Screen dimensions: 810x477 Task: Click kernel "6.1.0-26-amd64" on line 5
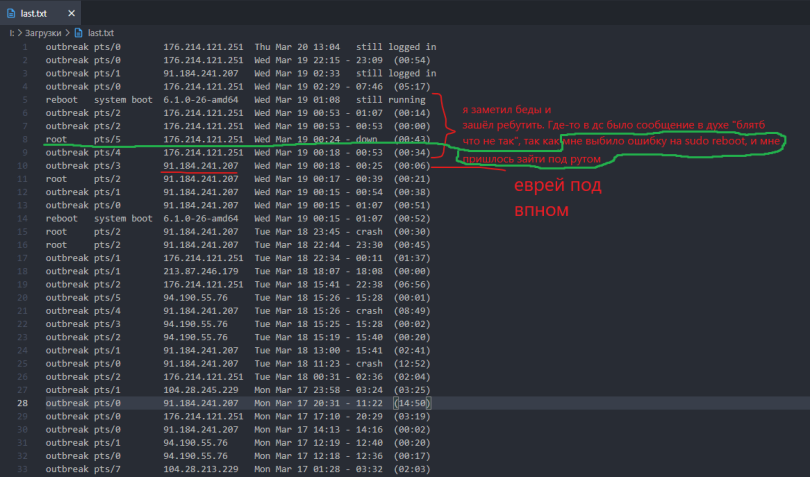pyautogui.click(x=201, y=100)
